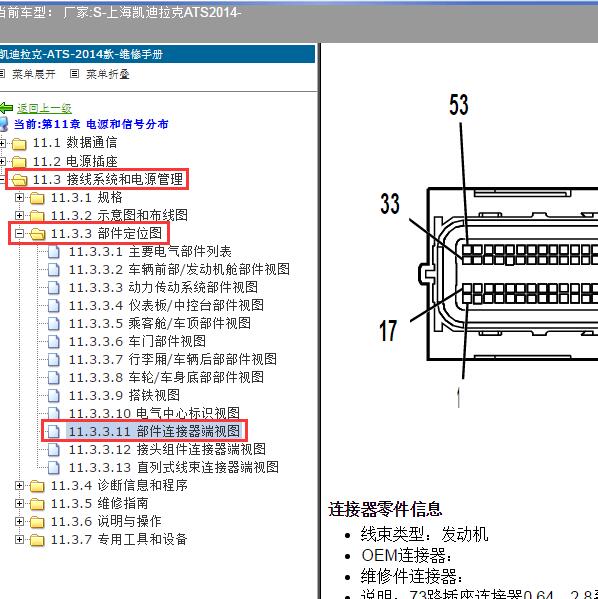Screen dimensions: 598x599
Task: Open 11.3.3.13 直列式线束连接器端视图
Action: [x=173, y=467]
